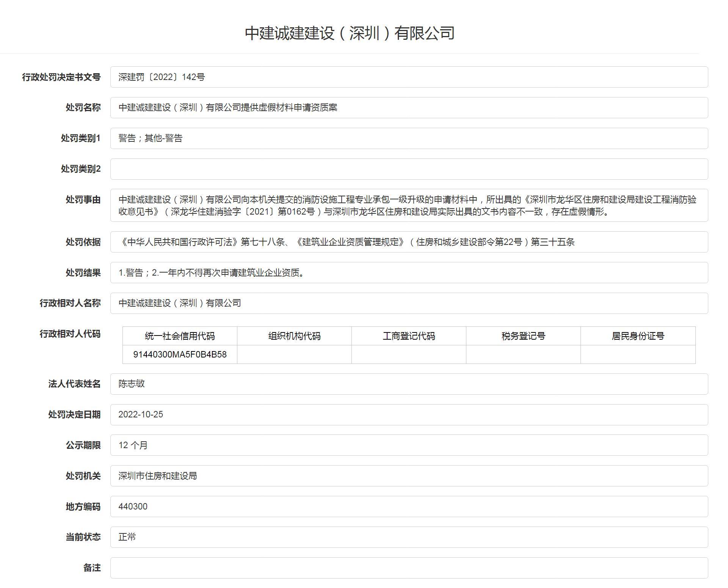728x588 pixels.
Task: Click the label 行政处罚决定书文号
Action: tap(61, 77)
